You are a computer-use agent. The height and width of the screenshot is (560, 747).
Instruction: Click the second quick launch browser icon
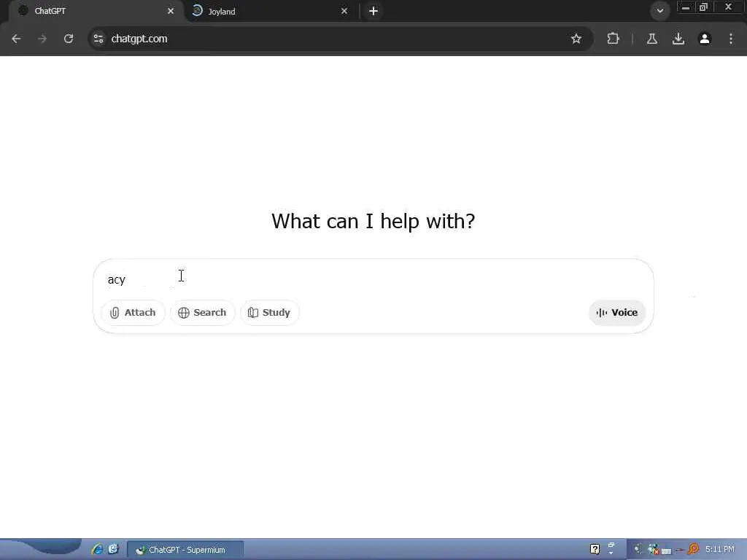click(113, 549)
